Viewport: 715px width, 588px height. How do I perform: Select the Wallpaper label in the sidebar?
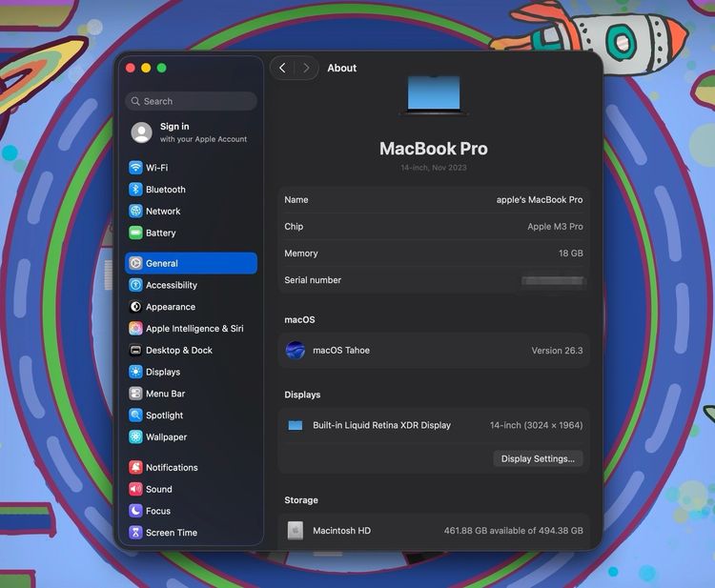167,436
